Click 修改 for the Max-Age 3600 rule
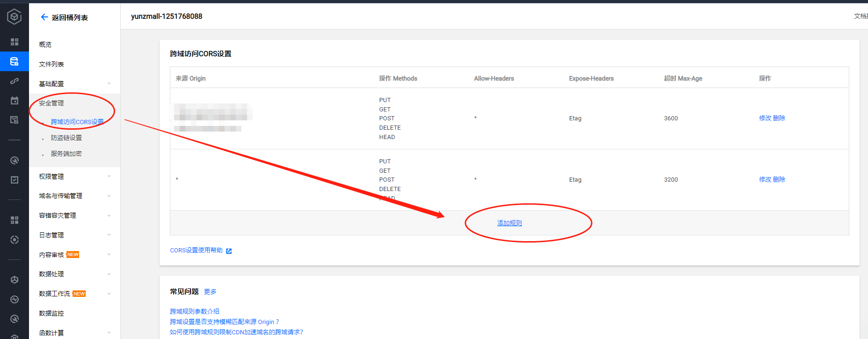Screen dimensions: 868x339 click(765, 118)
